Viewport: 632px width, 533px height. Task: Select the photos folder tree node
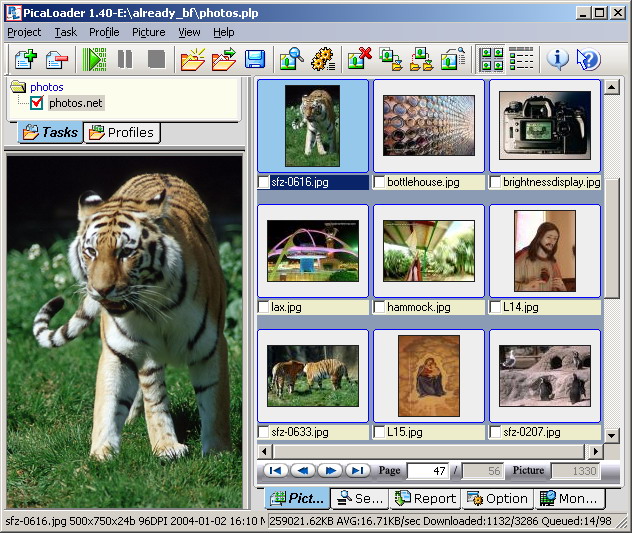coord(46,87)
